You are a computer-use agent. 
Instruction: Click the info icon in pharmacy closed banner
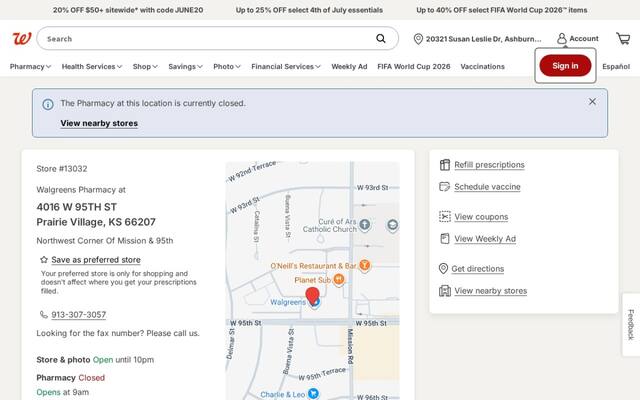(x=48, y=104)
